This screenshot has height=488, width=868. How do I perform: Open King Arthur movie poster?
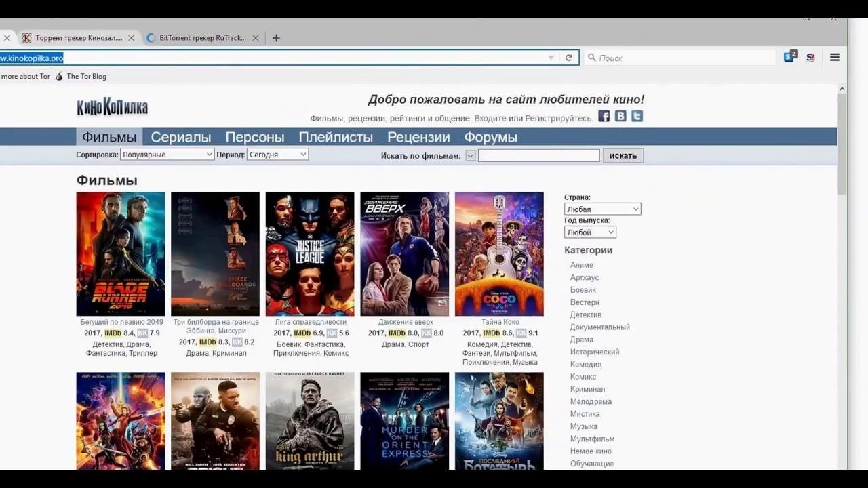coord(310,421)
